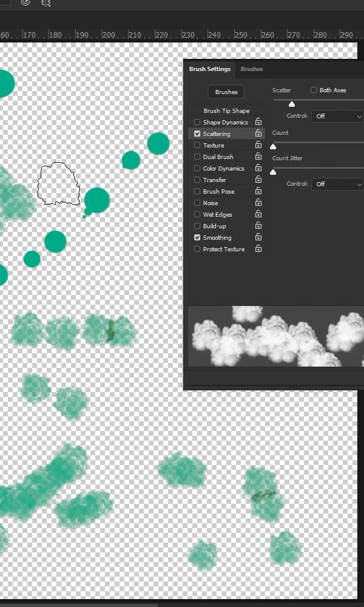Toggle the lock icon next to Scattering
The width and height of the screenshot is (364, 607).
[258, 134]
